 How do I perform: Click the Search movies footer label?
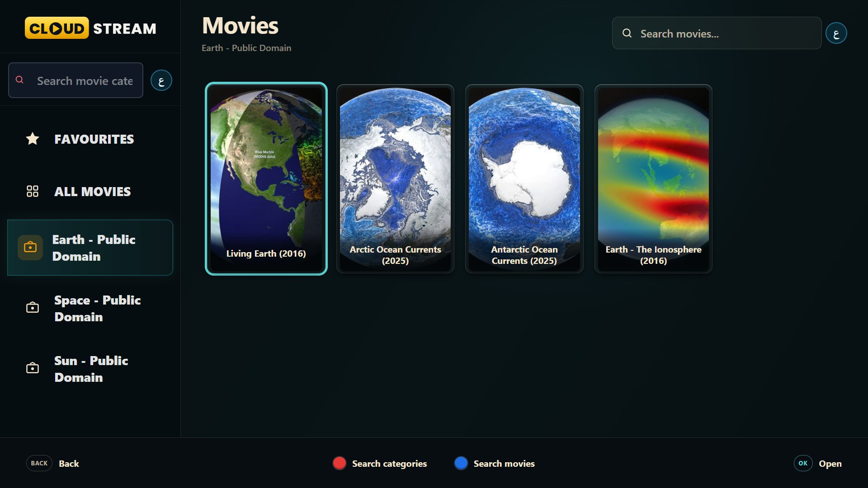pos(504,464)
